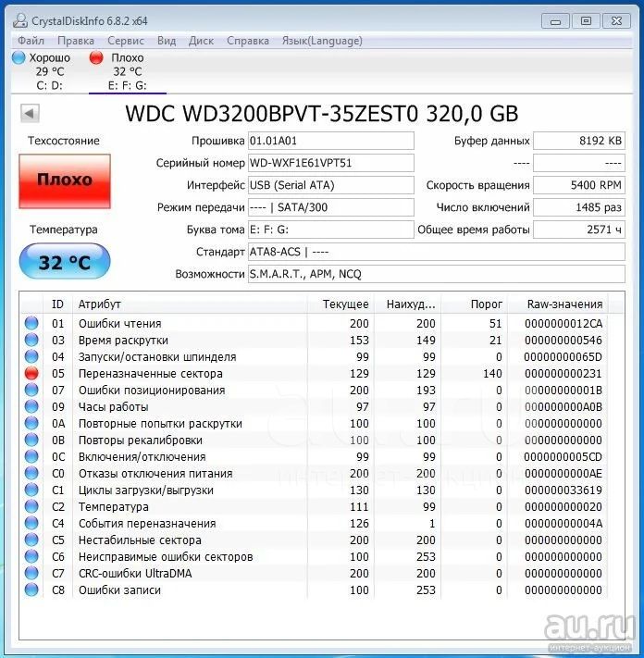Maximize the CrystalDiskInfo window
This screenshot has width=644, height=658.
point(586,21)
